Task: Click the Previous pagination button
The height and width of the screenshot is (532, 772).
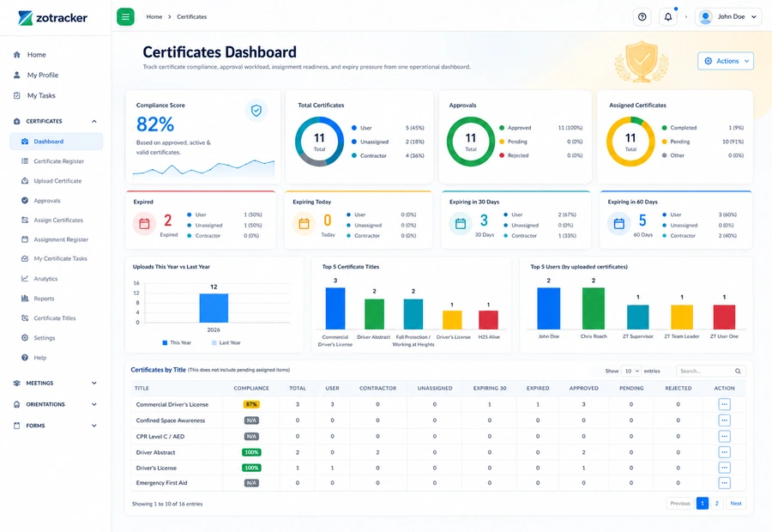Action: coord(680,504)
